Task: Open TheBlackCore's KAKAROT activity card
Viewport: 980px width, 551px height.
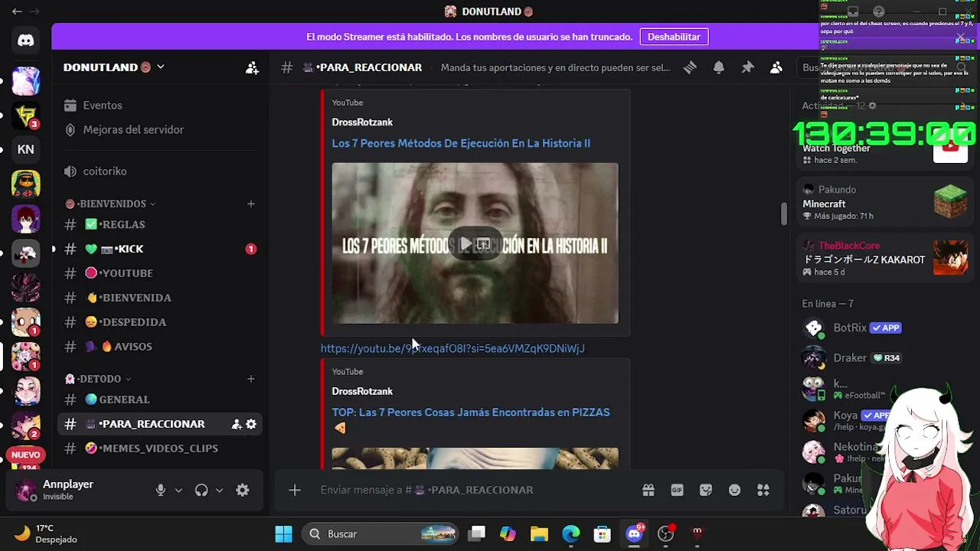Action: 884,259
